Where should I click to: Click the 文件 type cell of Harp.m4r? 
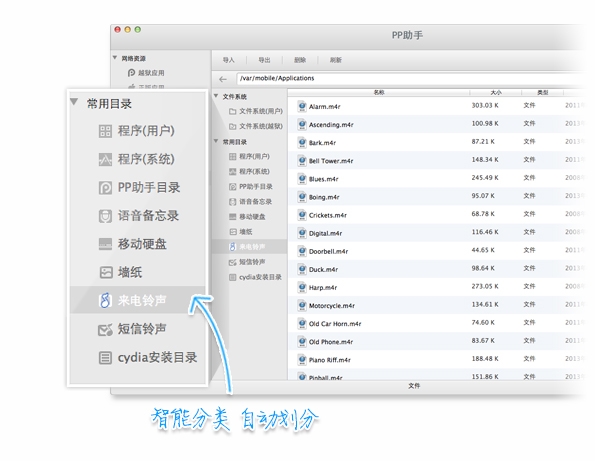[x=529, y=286]
